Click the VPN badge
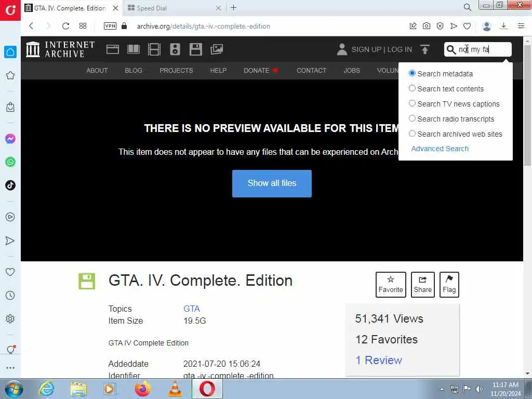532x399 pixels. pos(110,26)
